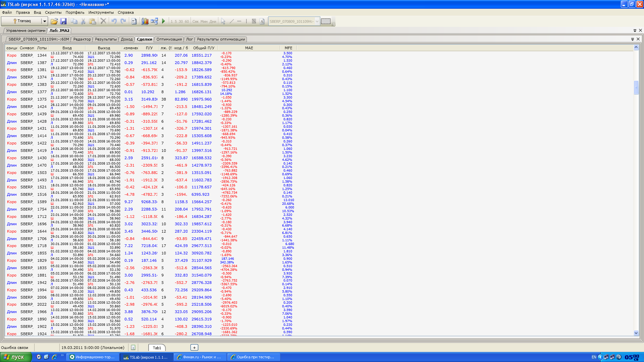Click the save diskette icon
Viewport: 644px width, 362px height.
(63, 21)
